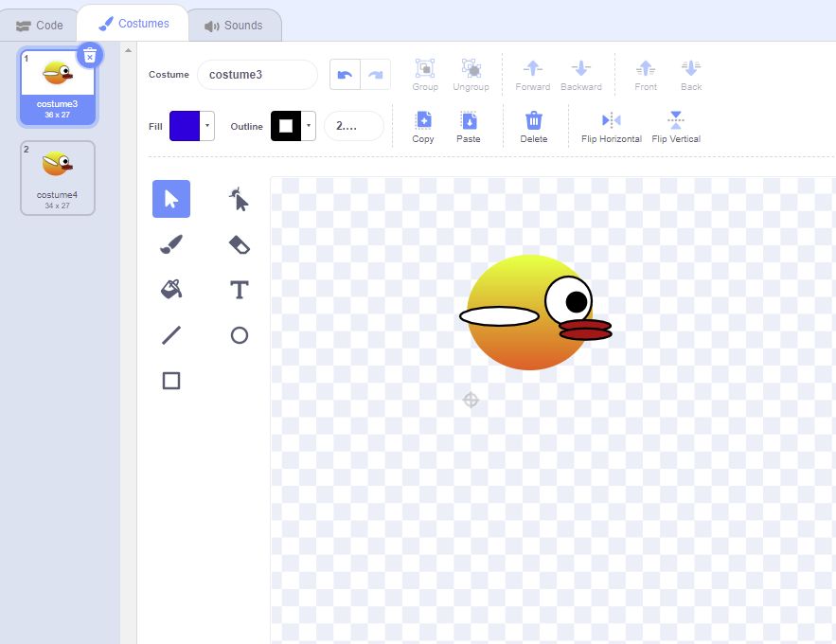
Task: Undo the last edit
Action: click(x=345, y=75)
